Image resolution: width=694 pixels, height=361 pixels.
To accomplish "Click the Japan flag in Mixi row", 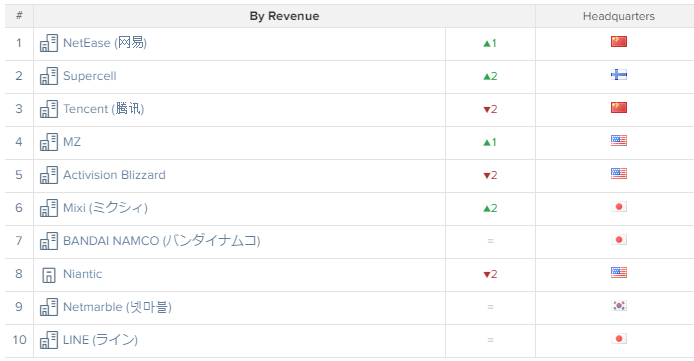I will click(x=619, y=207).
